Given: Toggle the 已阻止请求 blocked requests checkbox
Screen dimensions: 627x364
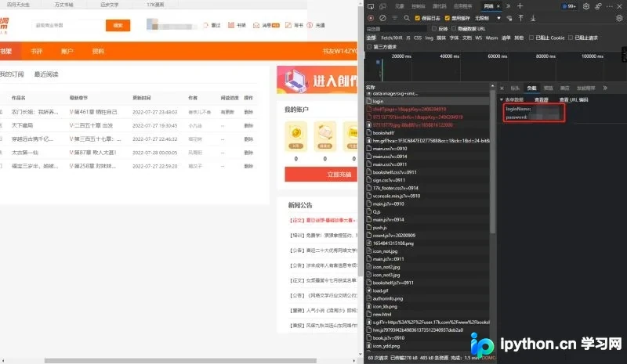Looking at the screenshot, I should coord(571,38).
